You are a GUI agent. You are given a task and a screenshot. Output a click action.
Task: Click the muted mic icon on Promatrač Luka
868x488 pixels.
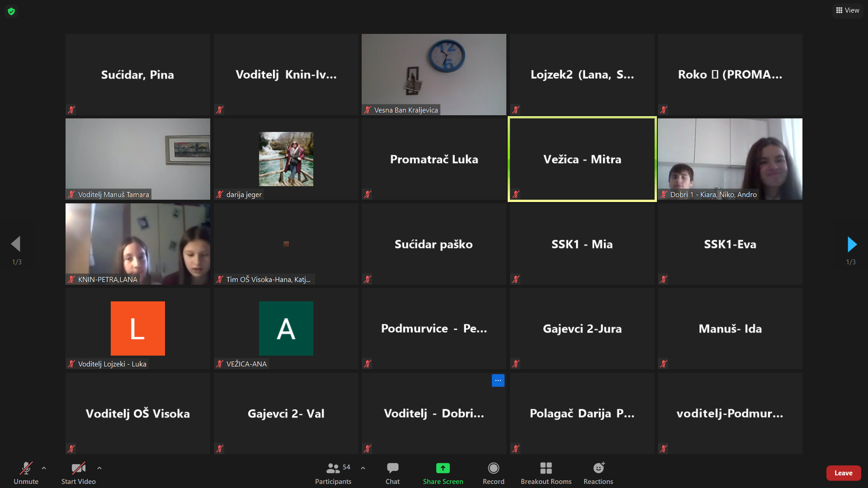coord(368,194)
